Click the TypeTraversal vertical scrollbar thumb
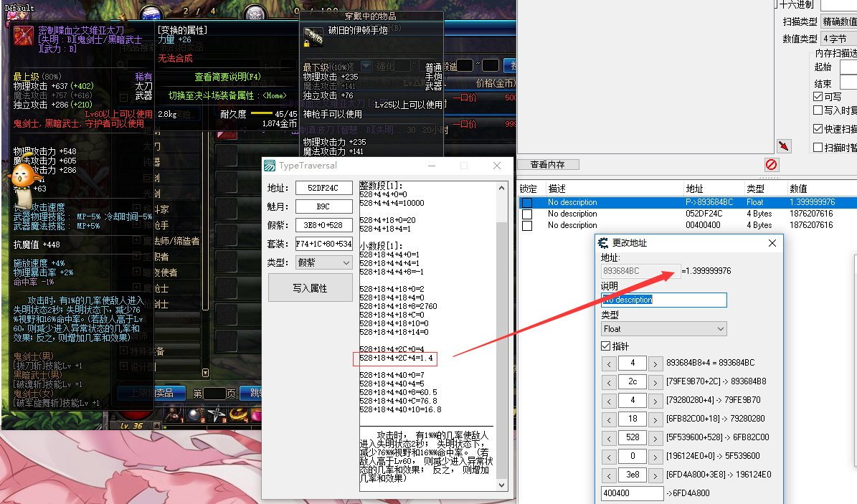Viewport: 857px width, 504px height. [x=502, y=351]
